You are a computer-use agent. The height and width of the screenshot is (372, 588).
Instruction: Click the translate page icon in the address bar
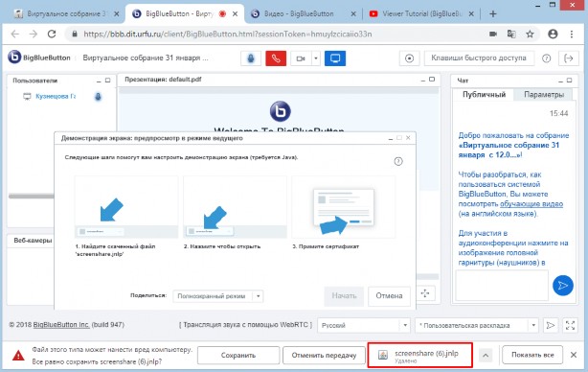pos(511,35)
